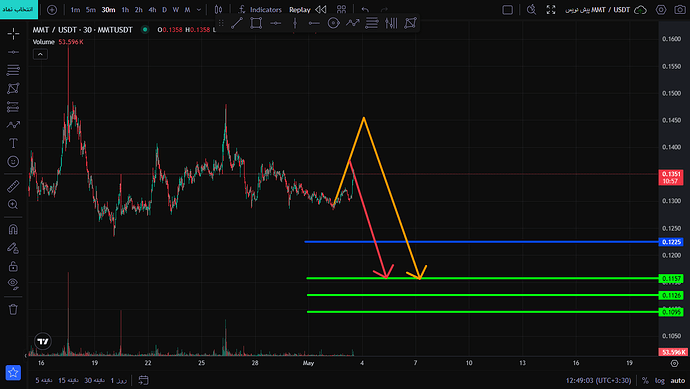
Task: Open the trend line tools in left sidebar
Action: point(13,52)
